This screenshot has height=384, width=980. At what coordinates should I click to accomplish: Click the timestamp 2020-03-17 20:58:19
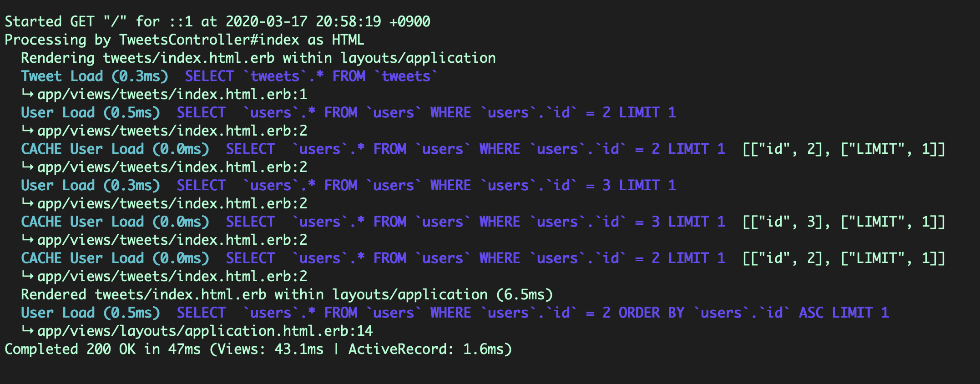(x=303, y=22)
